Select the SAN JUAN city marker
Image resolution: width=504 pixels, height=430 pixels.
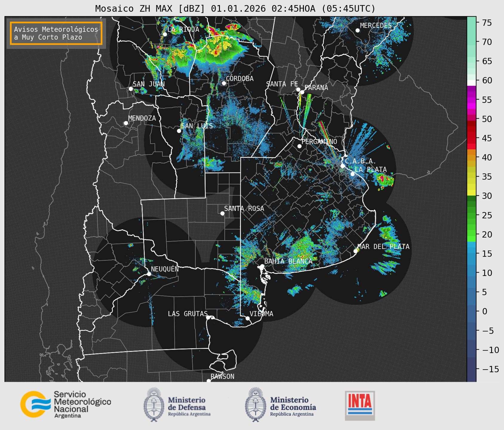click(131, 89)
